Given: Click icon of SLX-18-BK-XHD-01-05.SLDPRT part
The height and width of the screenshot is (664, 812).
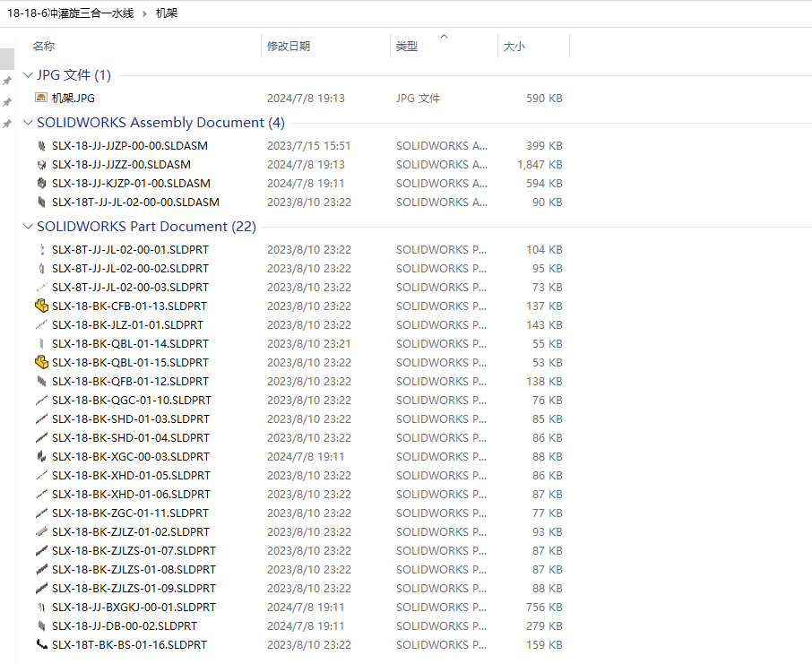Looking at the screenshot, I should click(x=41, y=475).
